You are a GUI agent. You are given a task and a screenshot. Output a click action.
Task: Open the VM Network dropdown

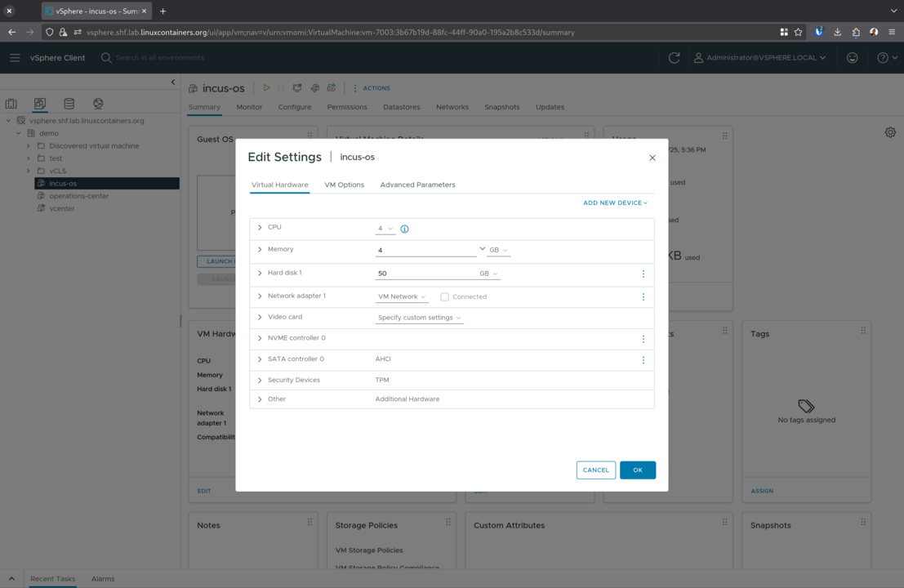(402, 296)
